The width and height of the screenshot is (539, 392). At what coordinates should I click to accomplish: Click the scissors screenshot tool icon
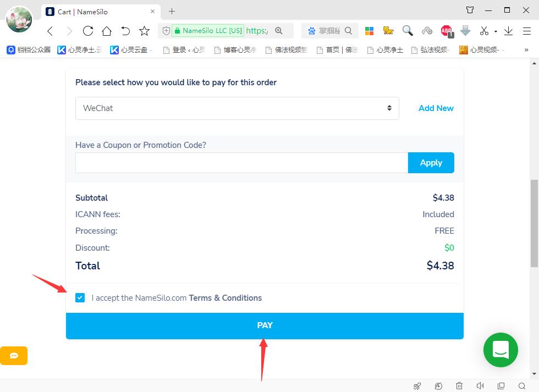click(x=484, y=31)
